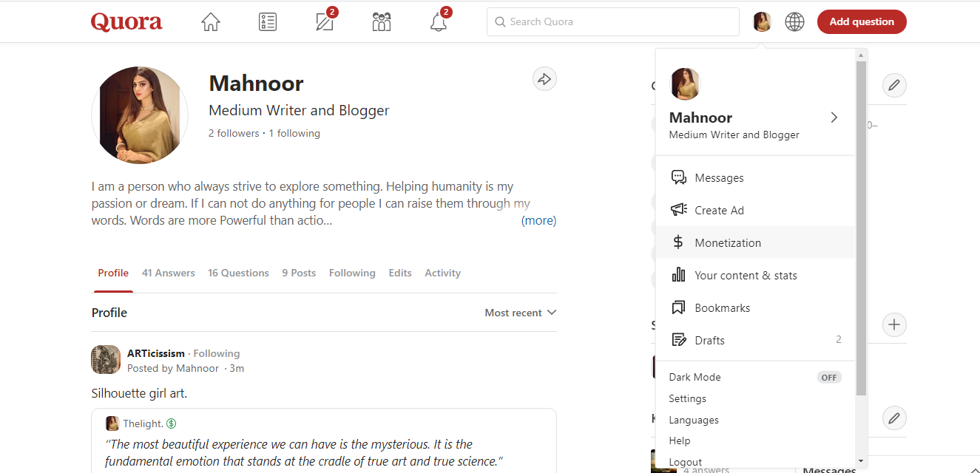
Task: Click Languages in the account menu
Action: point(694,420)
